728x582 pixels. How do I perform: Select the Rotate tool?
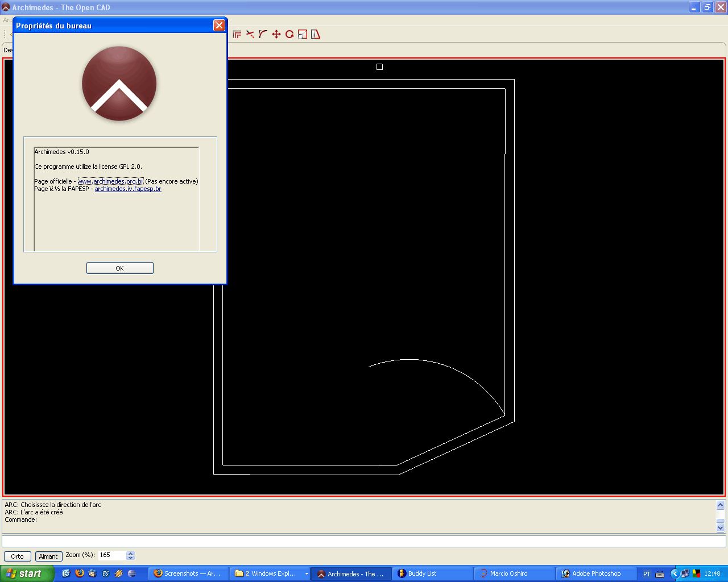tap(289, 34)
